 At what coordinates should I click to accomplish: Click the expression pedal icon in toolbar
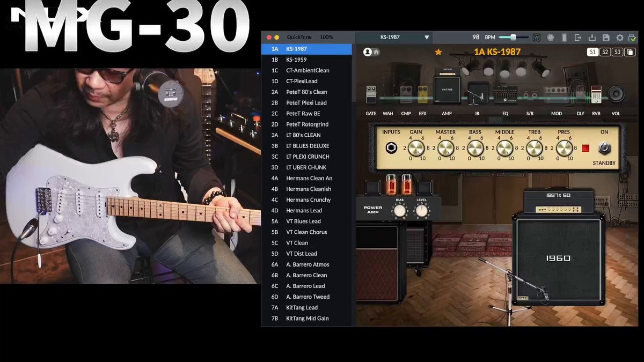point(564,38)
